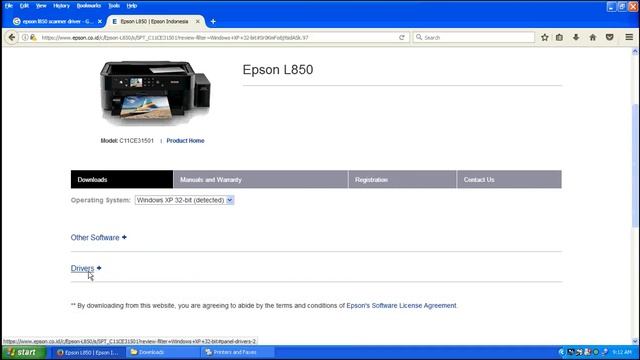Open the Windows start button
The width and height of the screenshot is (640, 360).
(24, 352)
